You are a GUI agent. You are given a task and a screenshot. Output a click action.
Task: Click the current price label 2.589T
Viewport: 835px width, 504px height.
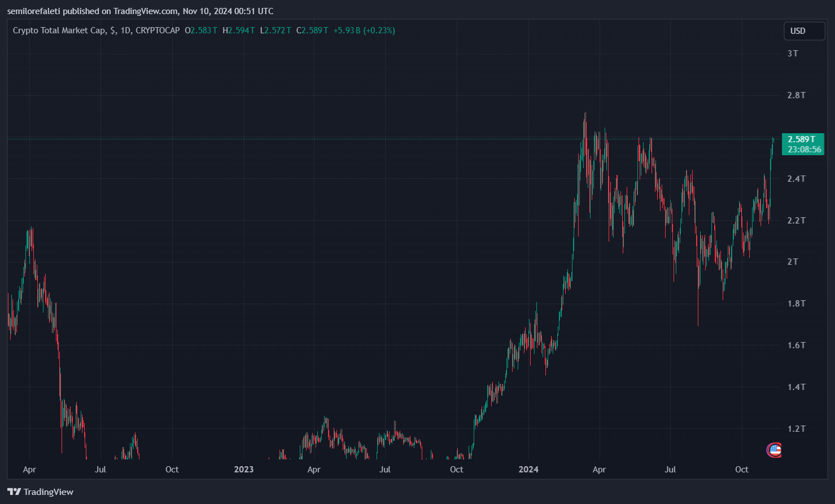(x=802, y=139)
